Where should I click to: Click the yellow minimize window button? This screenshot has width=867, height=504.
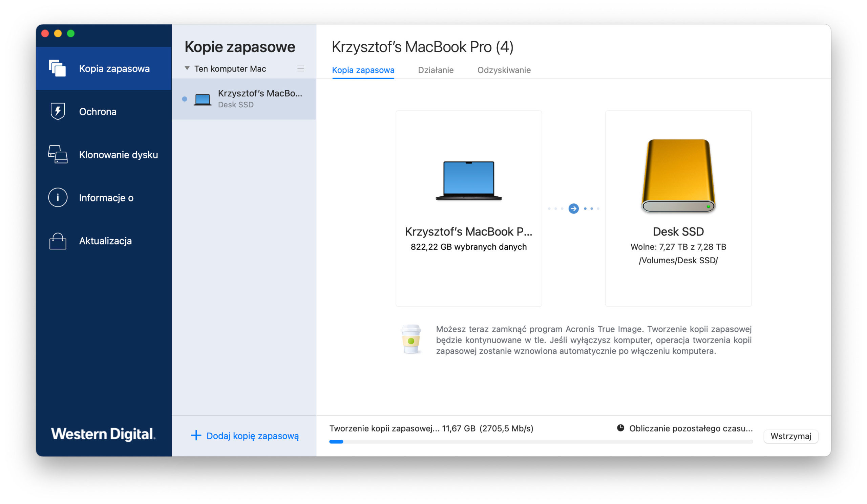[58, 34]
